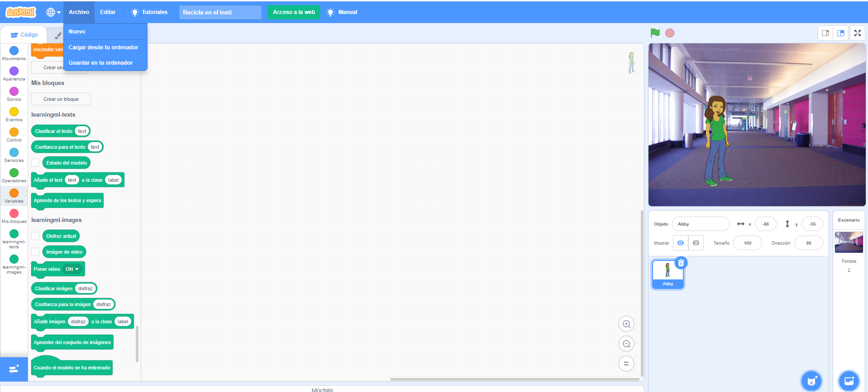Delete the Abby sprite with trash icon
Screen dimensions: 868x392
point(681,263)
